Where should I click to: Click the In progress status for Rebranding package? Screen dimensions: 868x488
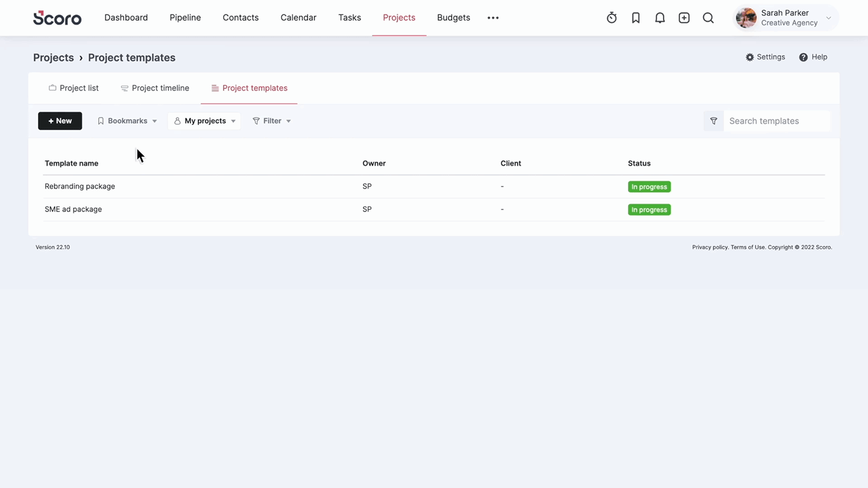tap(649, 187)
